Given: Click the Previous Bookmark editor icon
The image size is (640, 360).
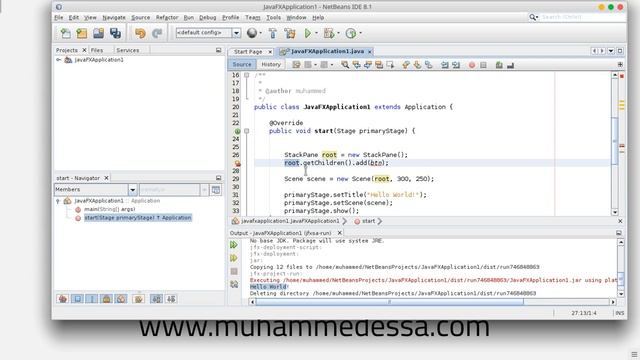Looking at the screenshot, I should tap(406, 64).
